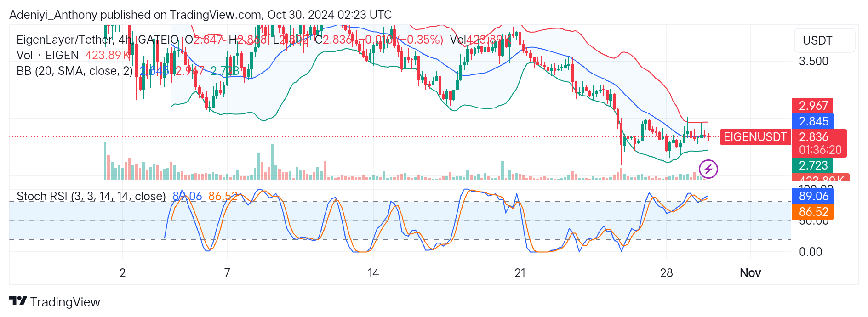Screen dimensions: 868x317
Task: Select the red 2.967 upper band label
Action: (812, 106)
